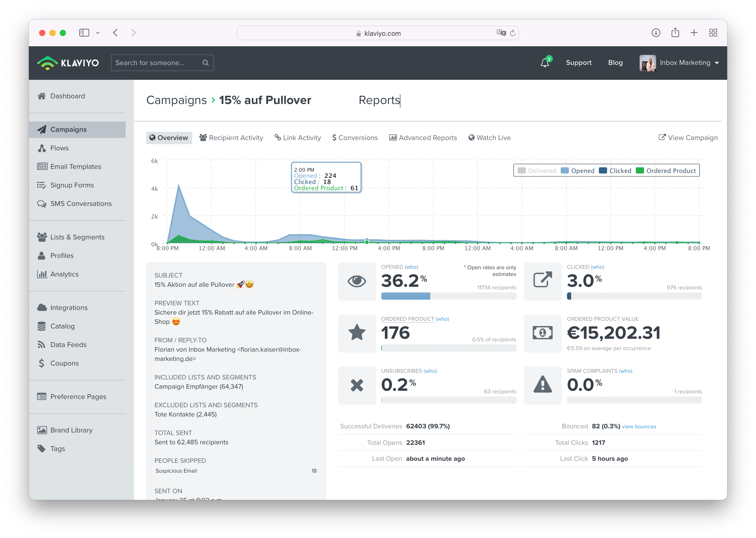Click the Klaviyo logo
Viewport: 756px width, 538px height.
click(x=68, y=63)
